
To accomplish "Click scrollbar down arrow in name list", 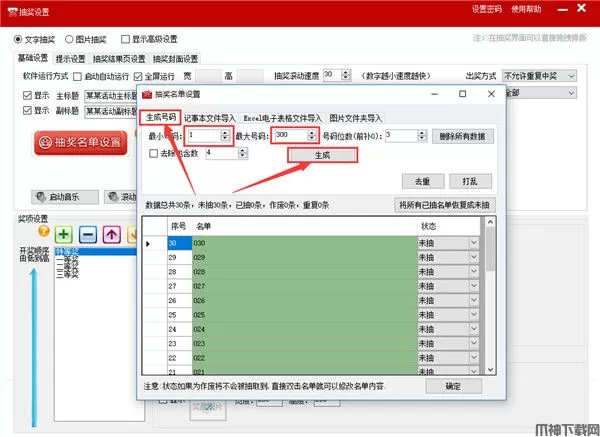I will click(x=490, y=369).
